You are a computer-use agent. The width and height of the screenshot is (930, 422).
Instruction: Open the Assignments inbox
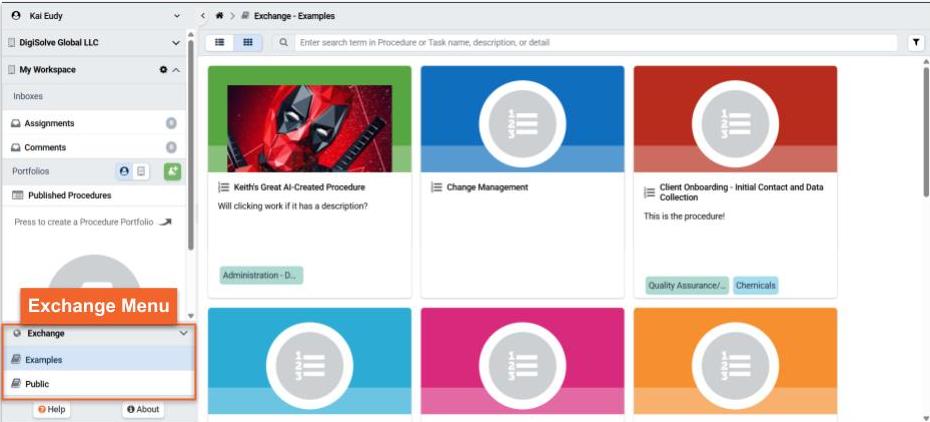[x=94, y=123]
